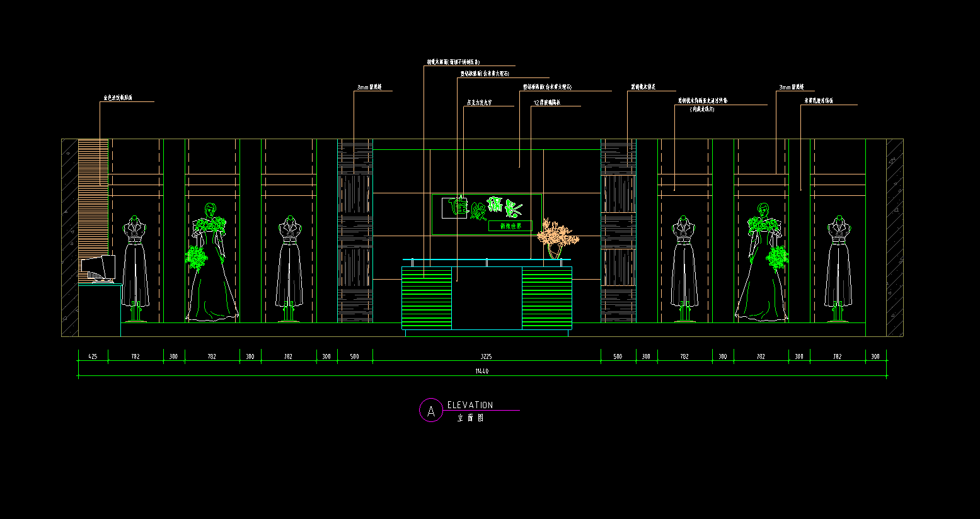Select the 11440 overall dimension text
This screenshot has width=980, height=519.
pos(482,372)
